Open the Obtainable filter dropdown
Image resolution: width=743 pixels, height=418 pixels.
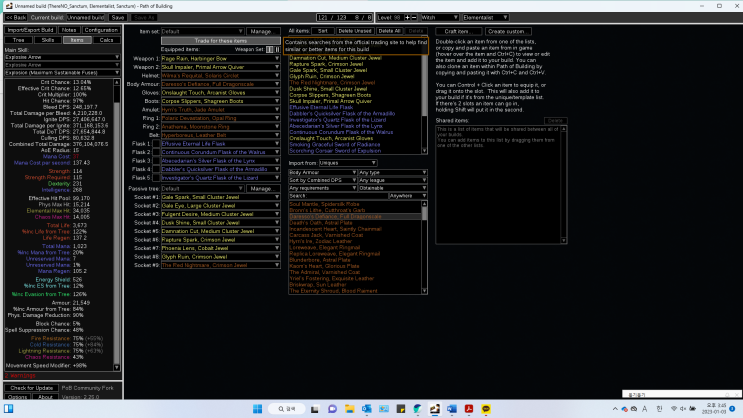(392, 188)
